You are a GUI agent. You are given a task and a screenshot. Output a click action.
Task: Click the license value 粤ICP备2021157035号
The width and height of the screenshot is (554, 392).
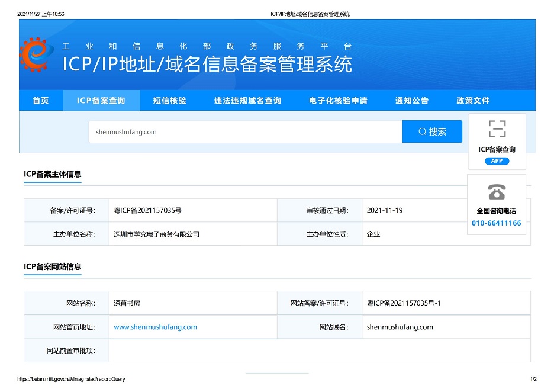tap(147, 210)
